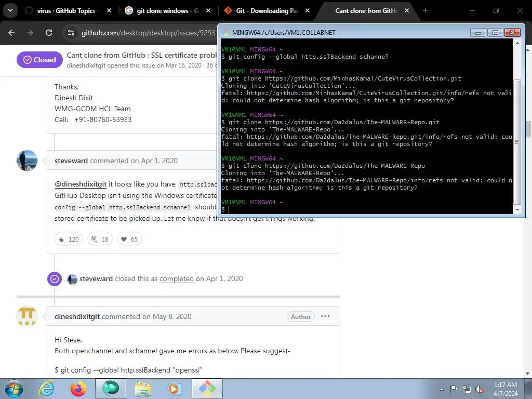The image size is (532, 399).
Task: Go back with the browser back arrow
Action: coord(11,33)
